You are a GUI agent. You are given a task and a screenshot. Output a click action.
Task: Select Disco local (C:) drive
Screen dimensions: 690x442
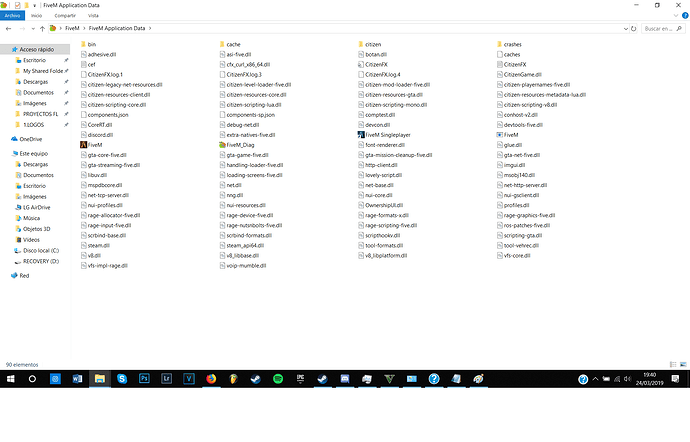(40, 250)
